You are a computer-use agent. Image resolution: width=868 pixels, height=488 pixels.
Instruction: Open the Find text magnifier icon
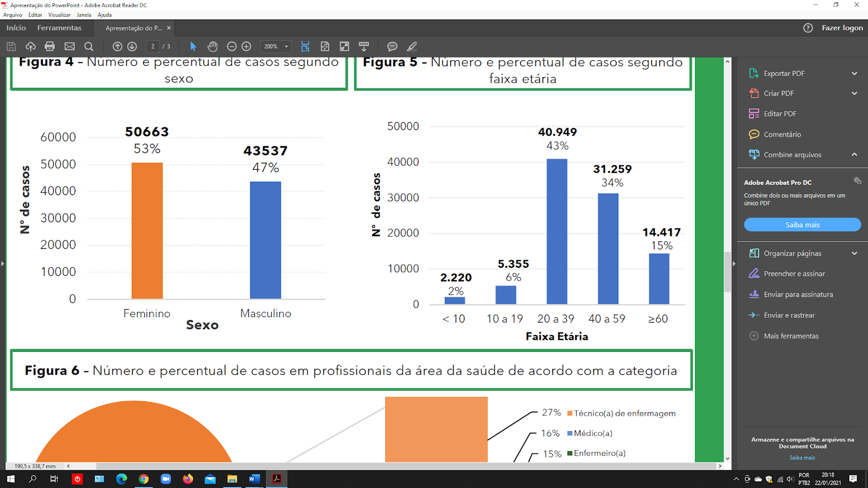(x=89, y=47)
